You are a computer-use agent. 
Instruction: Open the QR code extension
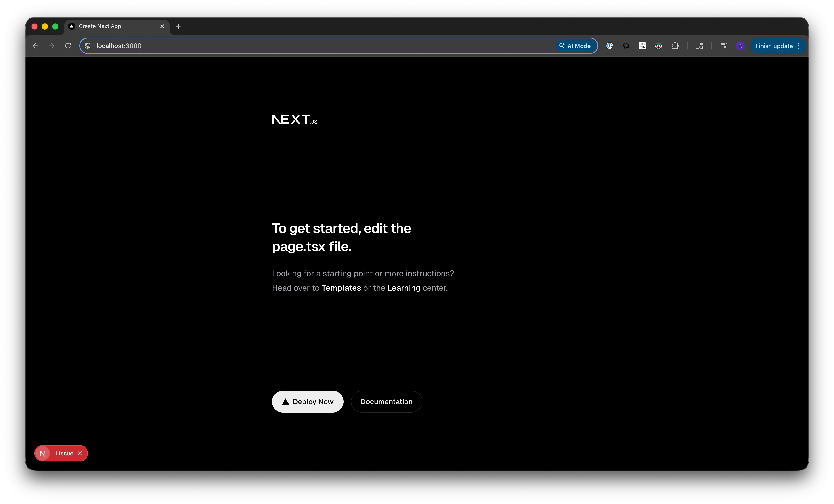coord(642,46)
